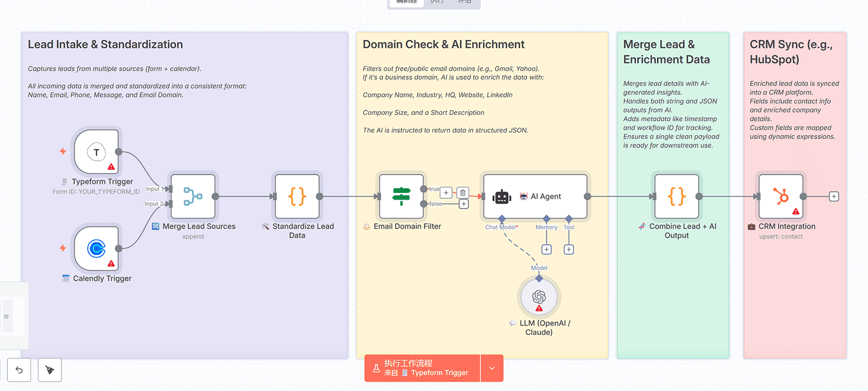Click the LLM OpenAI model node

(539, 297)
